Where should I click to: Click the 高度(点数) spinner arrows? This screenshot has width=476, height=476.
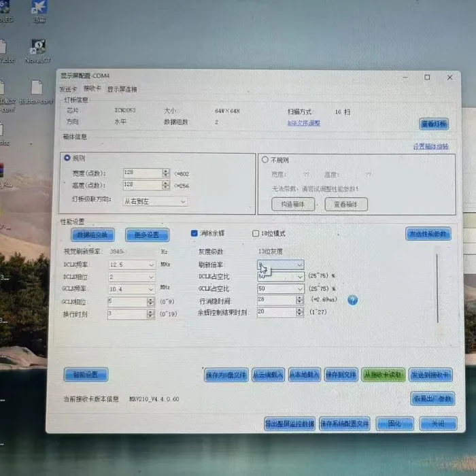click(166, 185)
